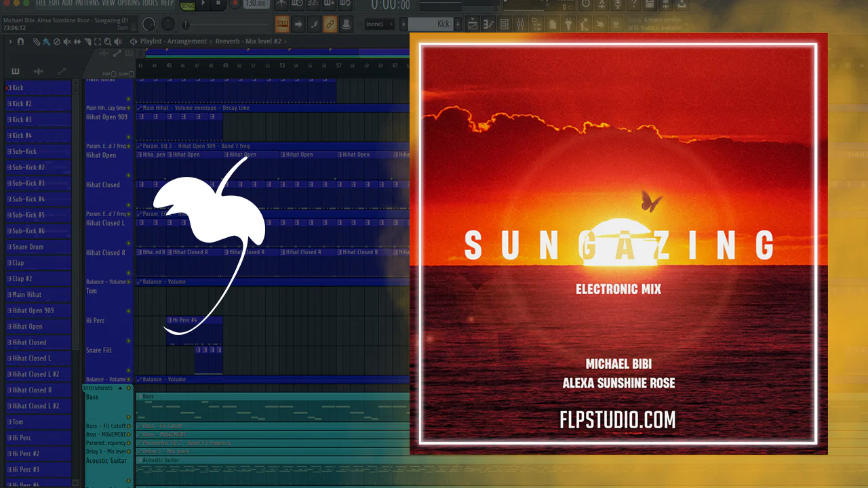868x488 pixels.
Task: Click the main pitch knob
Action: pyautogui.click(x=167, y=24)
